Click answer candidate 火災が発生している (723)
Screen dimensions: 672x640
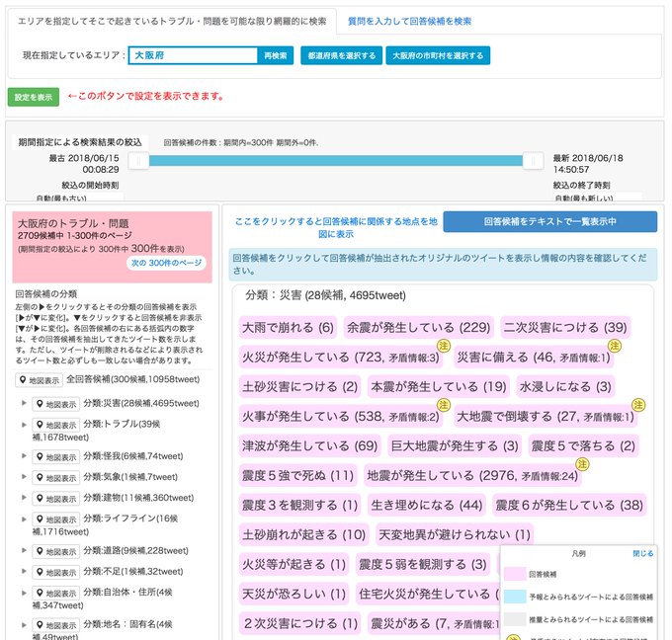point(341,358)
